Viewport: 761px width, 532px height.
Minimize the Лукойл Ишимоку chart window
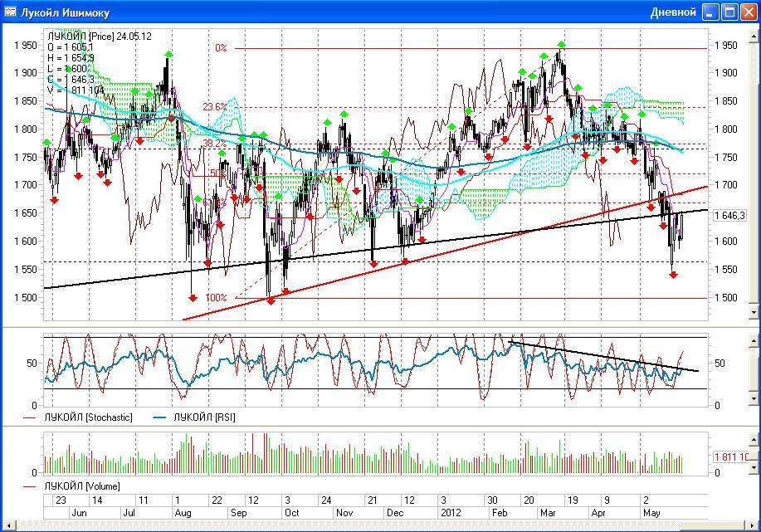click(x=710, y=12)
